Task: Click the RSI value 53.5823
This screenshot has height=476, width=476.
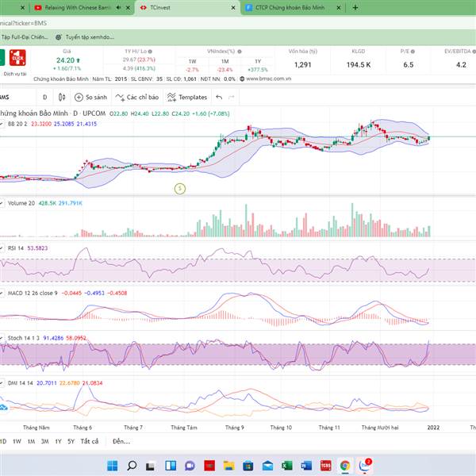Action: (x=37, y=248)
